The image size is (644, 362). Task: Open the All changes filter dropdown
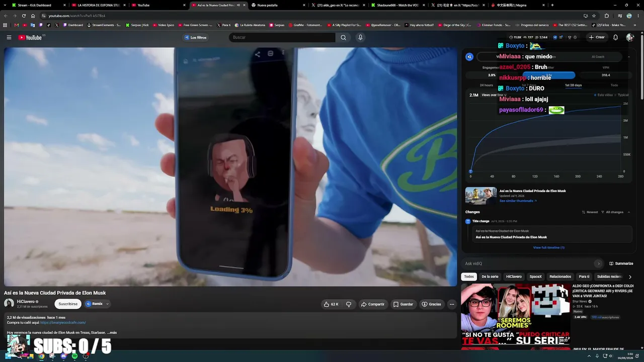coord(613,212)
